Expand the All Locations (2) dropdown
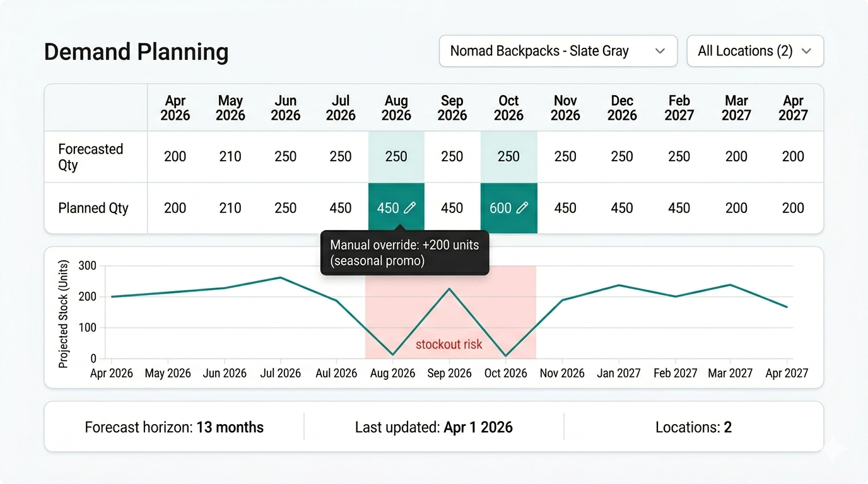Screen dimensions: 868x484 tap(754, 51)
